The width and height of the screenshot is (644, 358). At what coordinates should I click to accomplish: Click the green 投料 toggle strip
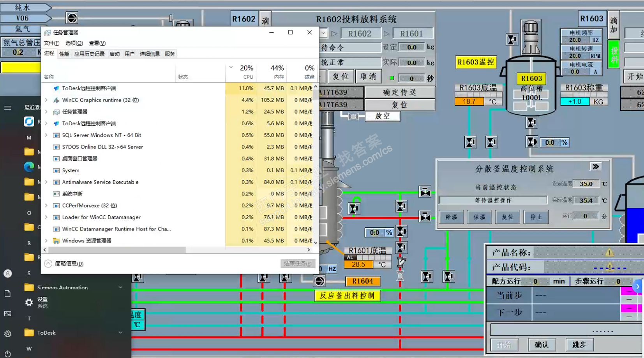[x=614, y=55]
